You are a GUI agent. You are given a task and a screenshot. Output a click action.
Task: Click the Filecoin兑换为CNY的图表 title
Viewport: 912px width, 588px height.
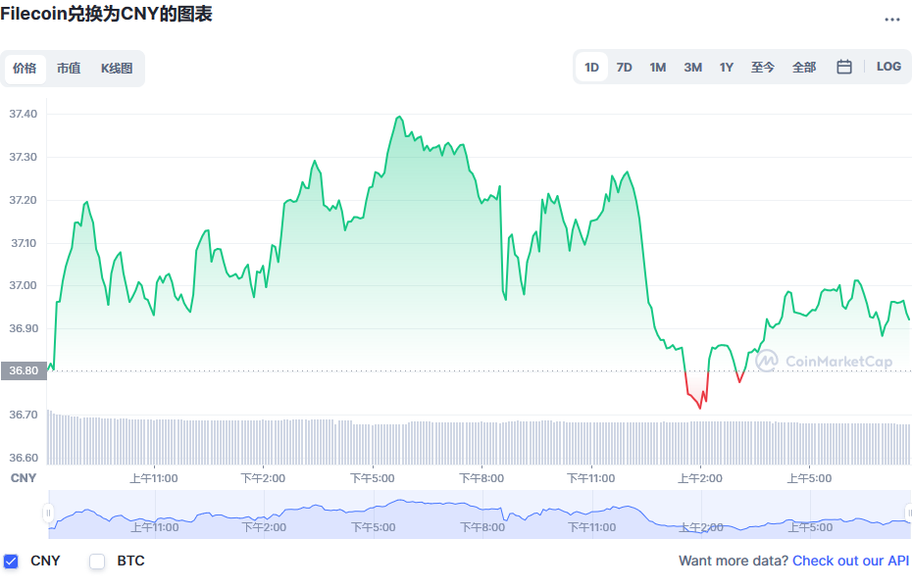(107, 14)
